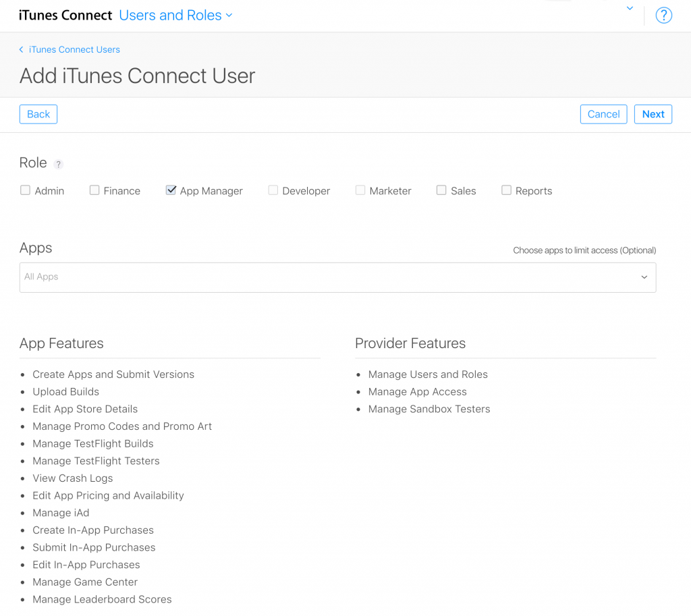Click the Role help tooltip icon
691x616 pixels.
pyautogui.click(x=58, y=165)
